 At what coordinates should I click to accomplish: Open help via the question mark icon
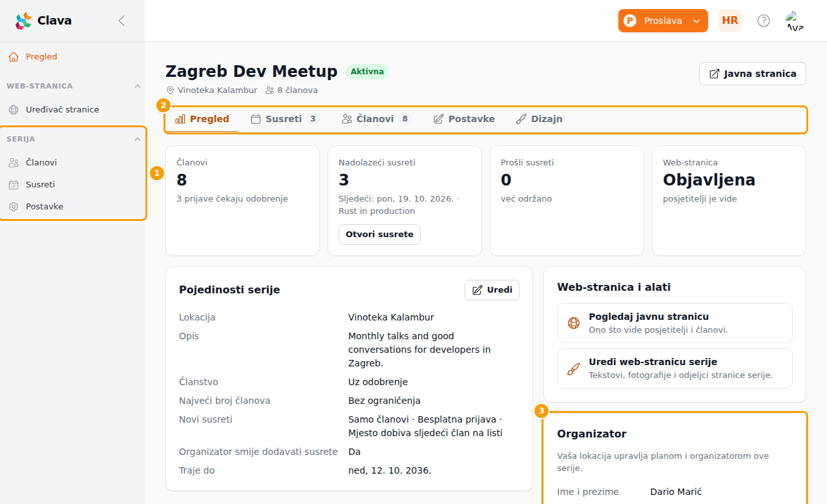pyautogui.click(x=764, y=21)
